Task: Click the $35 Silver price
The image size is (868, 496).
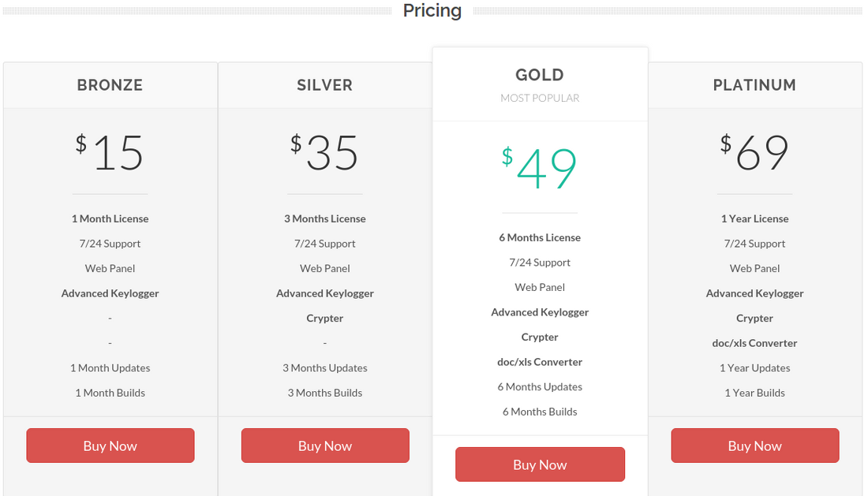Action: tap(325, 152)
